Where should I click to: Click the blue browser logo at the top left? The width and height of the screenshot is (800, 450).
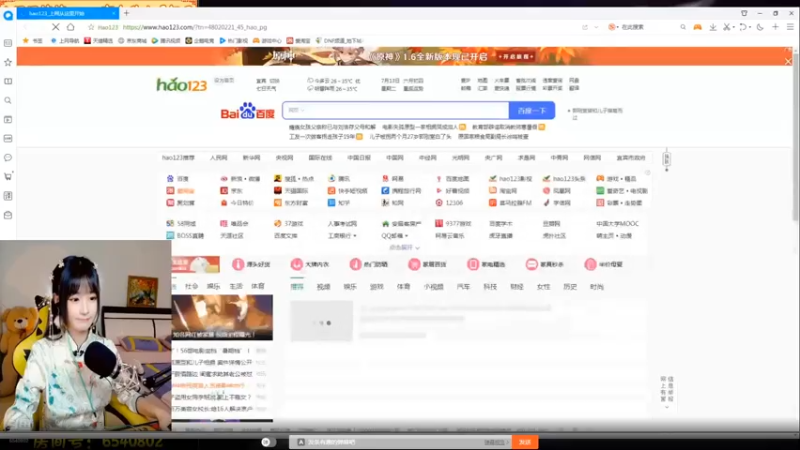(8, 15)
